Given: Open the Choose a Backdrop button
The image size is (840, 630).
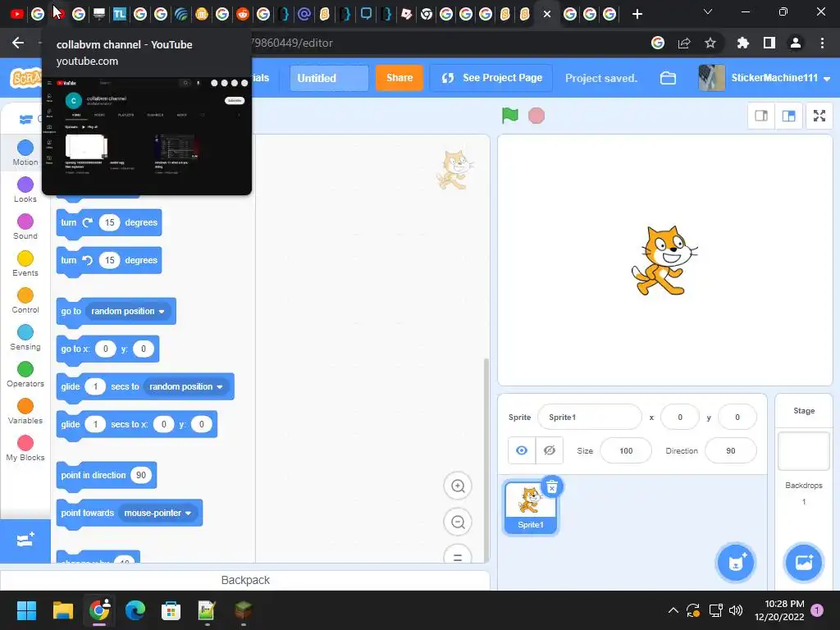Looking at the screenshot, I should [804, 563].
